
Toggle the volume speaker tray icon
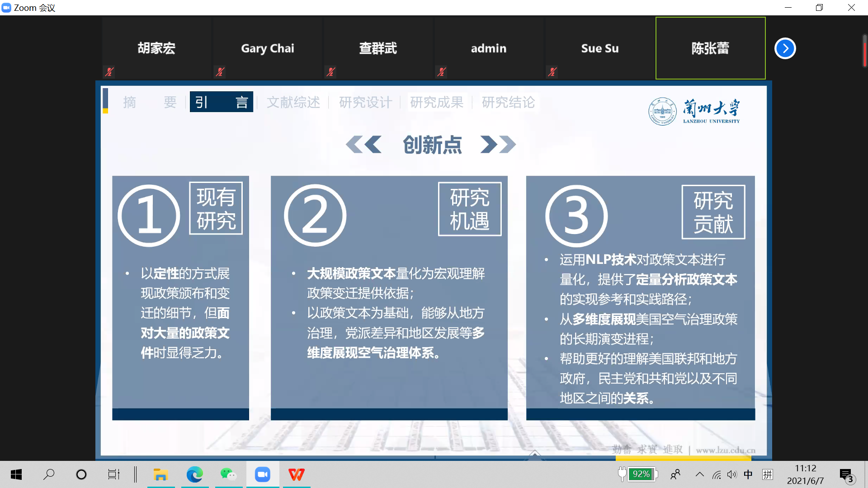click(x=732, y=474)
